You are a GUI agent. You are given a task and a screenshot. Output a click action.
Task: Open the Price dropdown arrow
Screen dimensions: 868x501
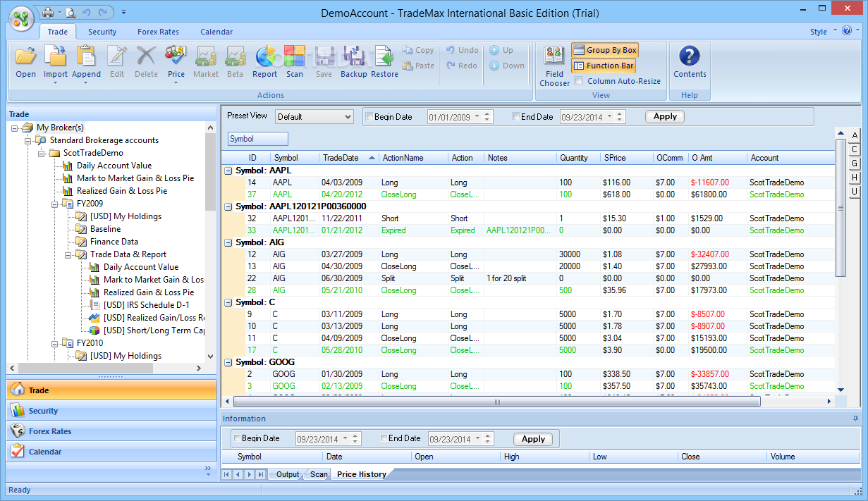click(x=176, y=83)
